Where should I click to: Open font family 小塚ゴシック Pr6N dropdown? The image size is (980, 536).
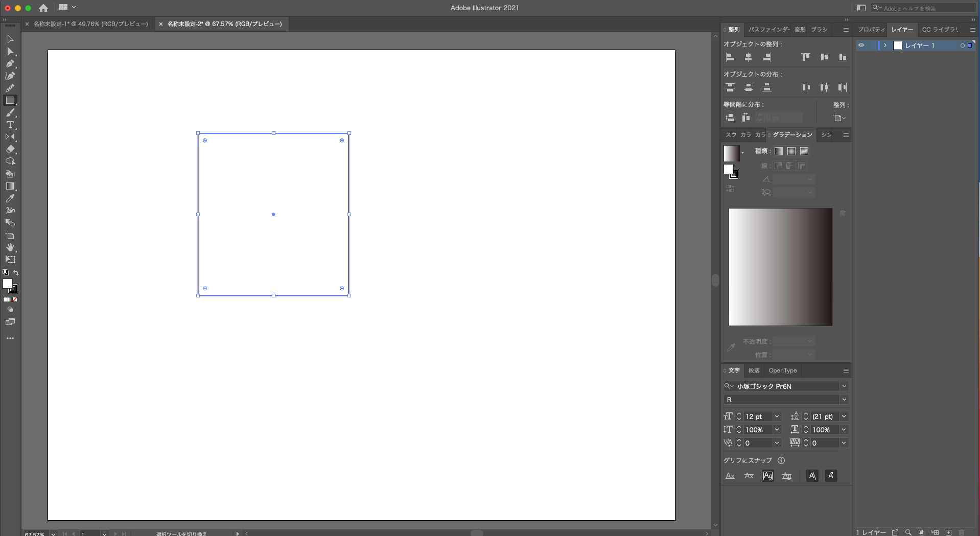844,386
